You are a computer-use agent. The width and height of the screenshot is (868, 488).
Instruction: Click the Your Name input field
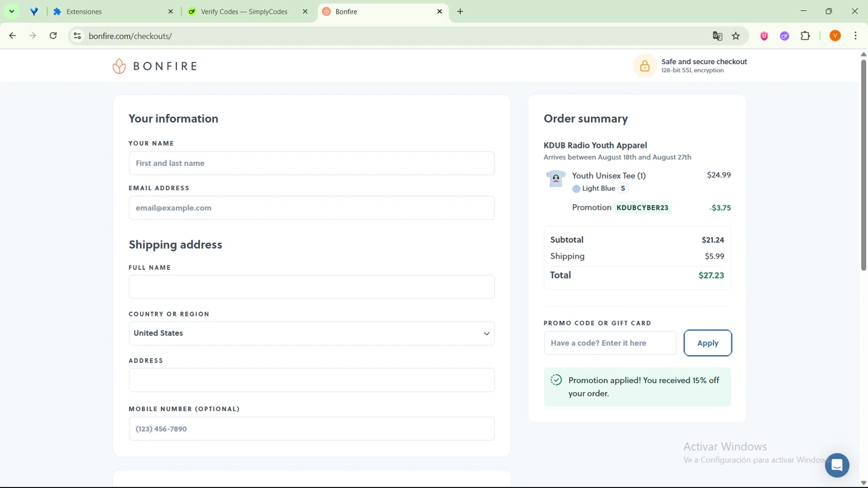(311, 163)
